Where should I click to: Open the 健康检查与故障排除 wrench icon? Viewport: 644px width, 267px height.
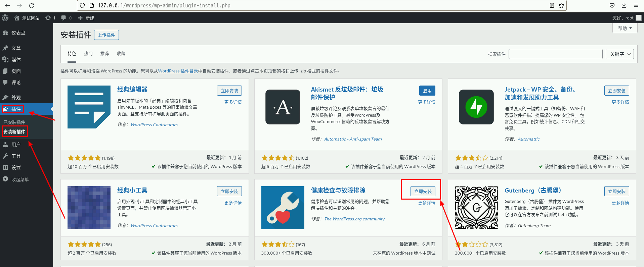[283, 208]
